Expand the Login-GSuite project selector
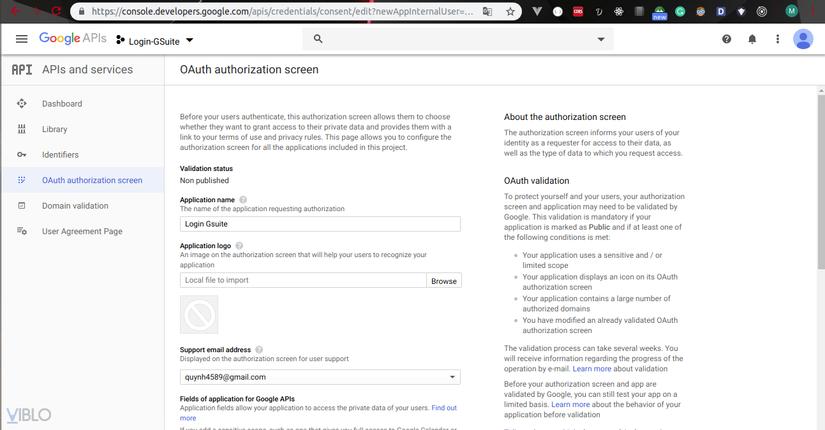 (155, 40)
